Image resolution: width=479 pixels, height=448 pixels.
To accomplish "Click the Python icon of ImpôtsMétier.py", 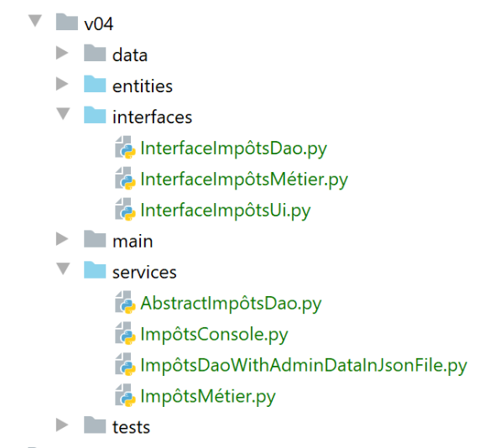I will pyautogui.click(x=125, y=395).
